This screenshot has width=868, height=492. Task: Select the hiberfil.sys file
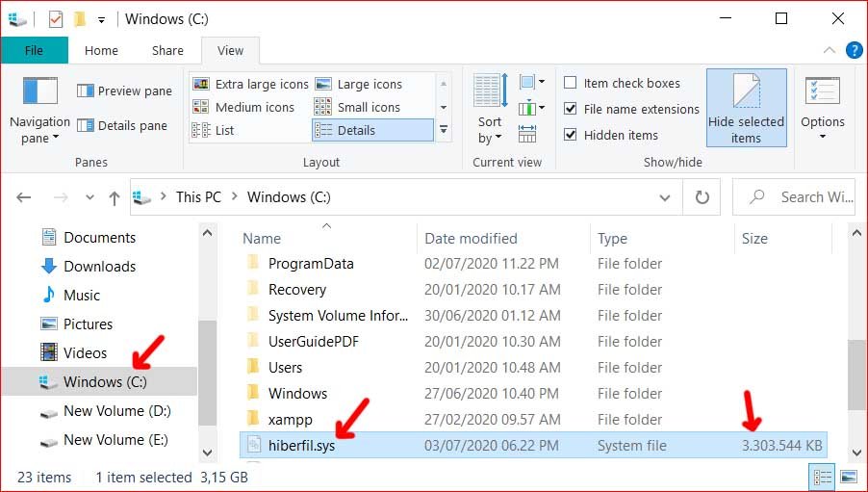pos(534,446)
